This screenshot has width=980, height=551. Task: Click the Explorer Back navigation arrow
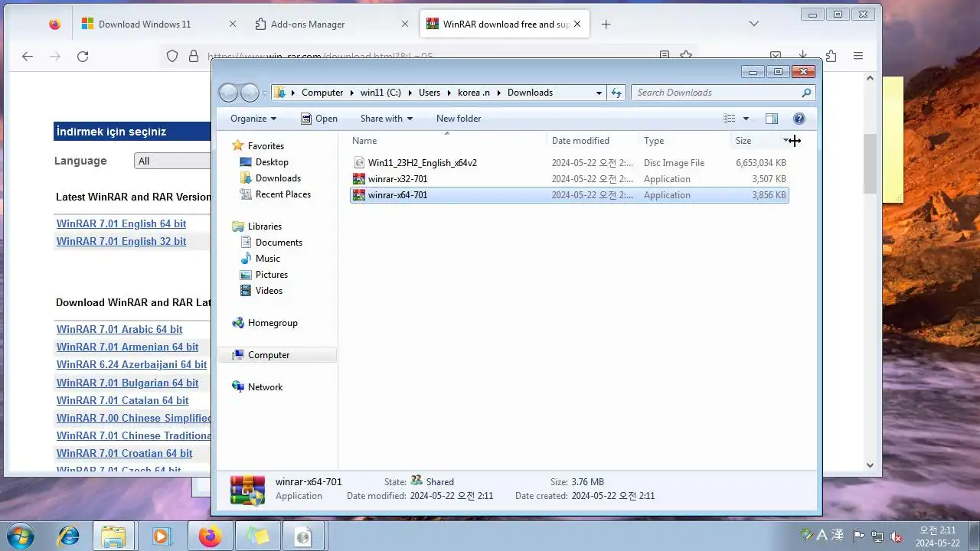pos(228,93)
